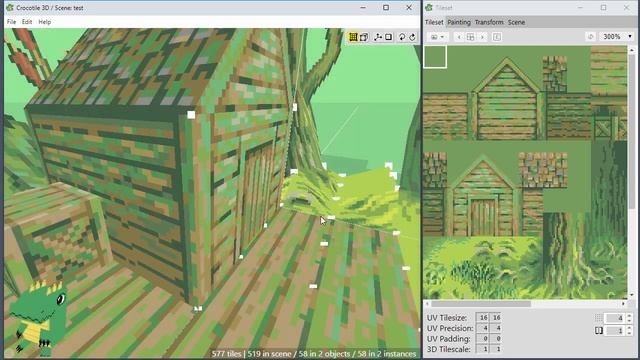Click the UV Precision second field
640x360 pixels.
[x=496, y=328]
